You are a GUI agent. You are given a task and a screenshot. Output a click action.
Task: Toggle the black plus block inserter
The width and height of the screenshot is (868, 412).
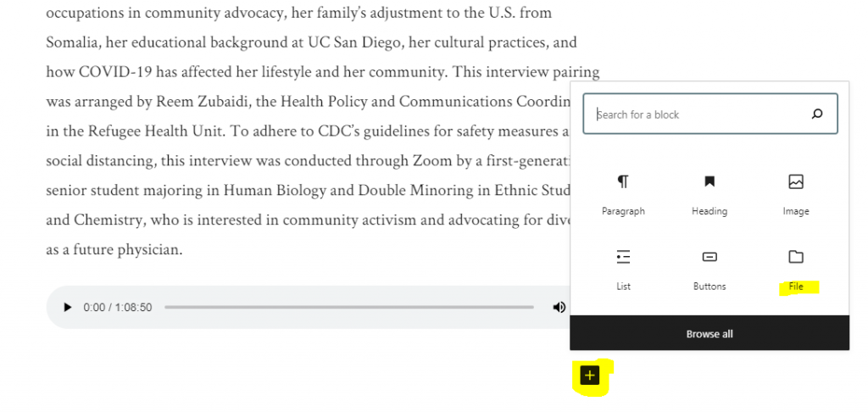point(590,376)
